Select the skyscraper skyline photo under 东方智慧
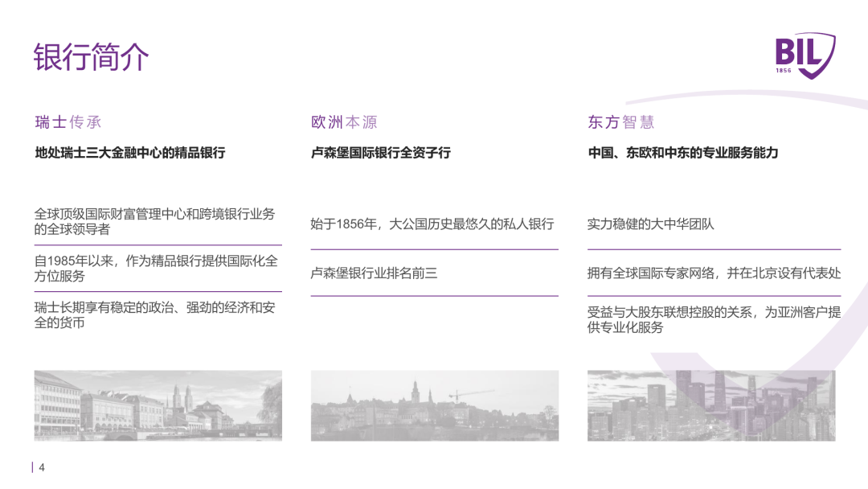 click(711, 405)
